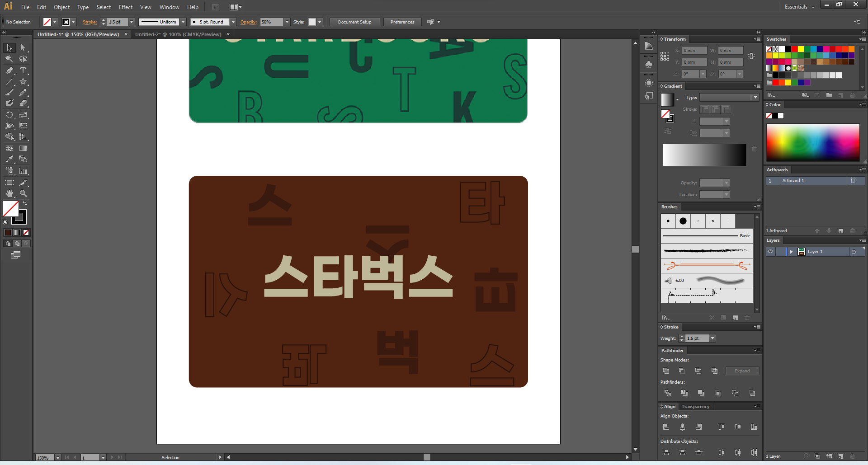The width and height of the screenshot is (868, 465).
Task: Select the Selection tool arrow
Action: coord(9,48)
